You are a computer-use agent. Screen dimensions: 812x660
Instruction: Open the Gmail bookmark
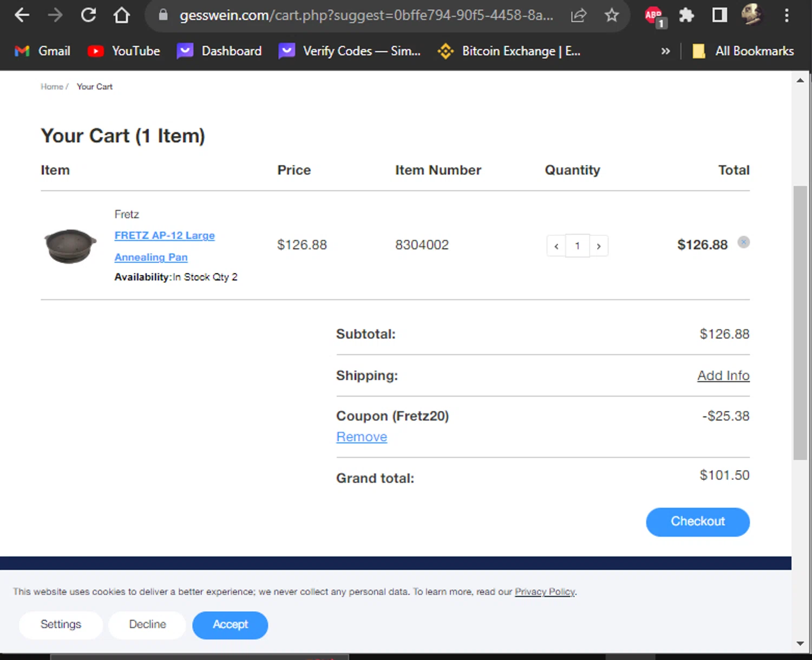click(x=42, y=51)
